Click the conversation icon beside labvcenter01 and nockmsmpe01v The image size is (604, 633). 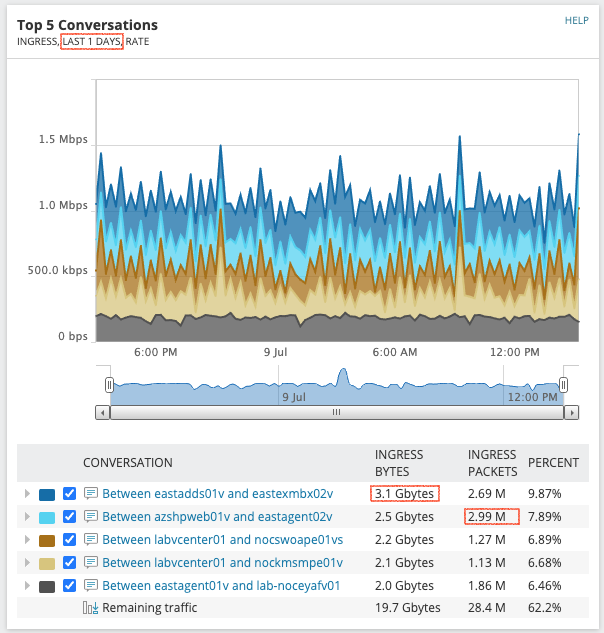tap(91, 562)
